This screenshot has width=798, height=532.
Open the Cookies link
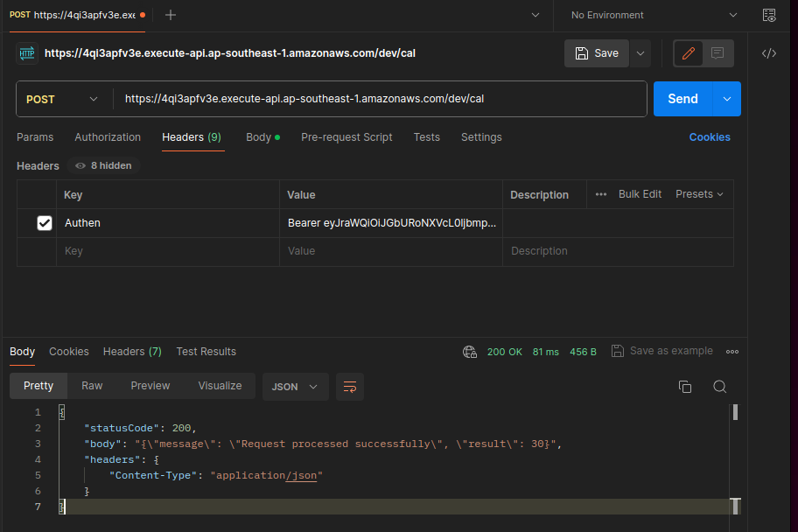tap(709, 137)
